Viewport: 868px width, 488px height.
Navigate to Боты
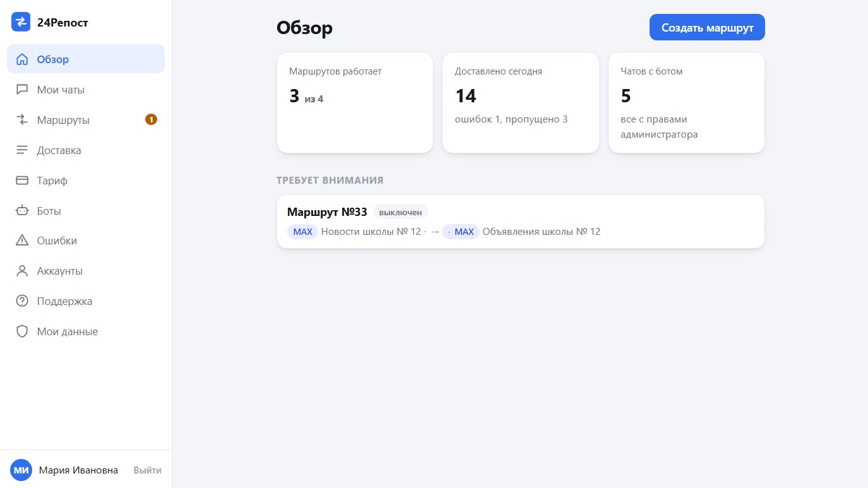point(86,211)
